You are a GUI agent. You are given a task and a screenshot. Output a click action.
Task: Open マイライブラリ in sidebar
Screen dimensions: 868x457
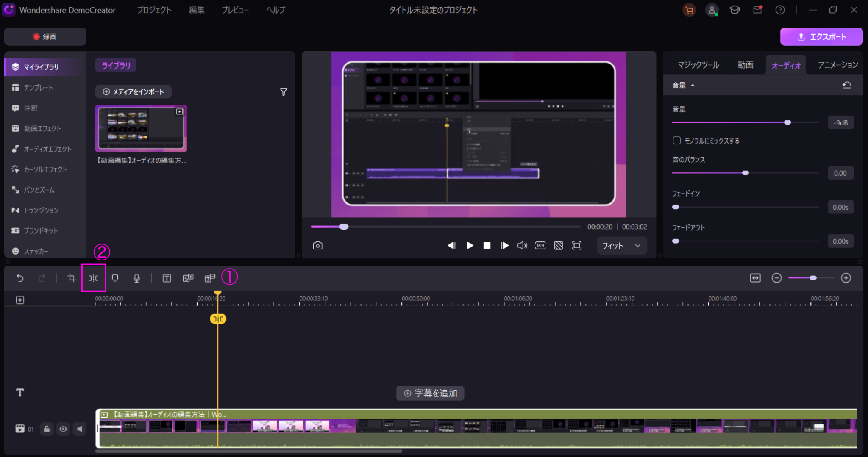click(45, 67)
